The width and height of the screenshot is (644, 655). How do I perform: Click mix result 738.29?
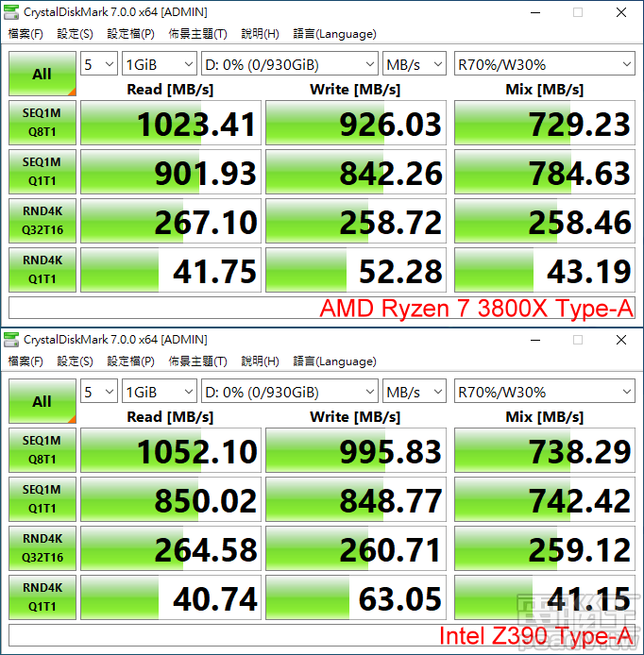pos(545,450)
